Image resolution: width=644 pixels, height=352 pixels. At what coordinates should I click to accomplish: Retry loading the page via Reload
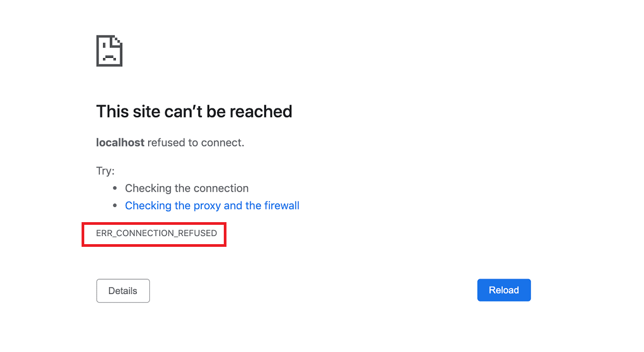503,290
